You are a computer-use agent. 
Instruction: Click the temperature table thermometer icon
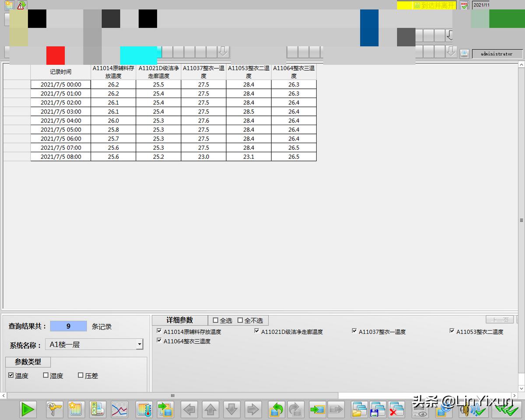point(144,409)
